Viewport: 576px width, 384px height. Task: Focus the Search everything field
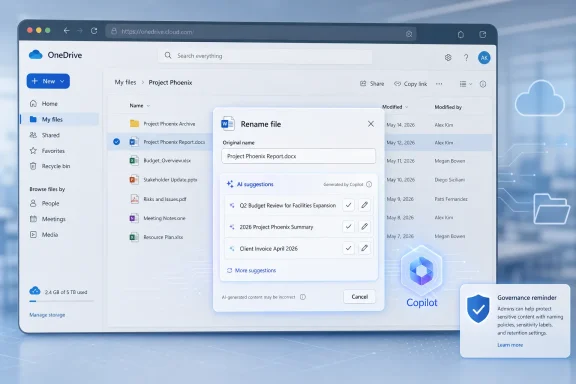tap(265, 56)
